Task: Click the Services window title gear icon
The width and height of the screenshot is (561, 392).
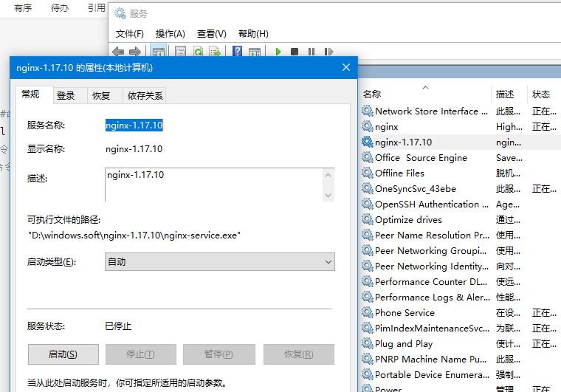Action: click(x=120, y=13)
